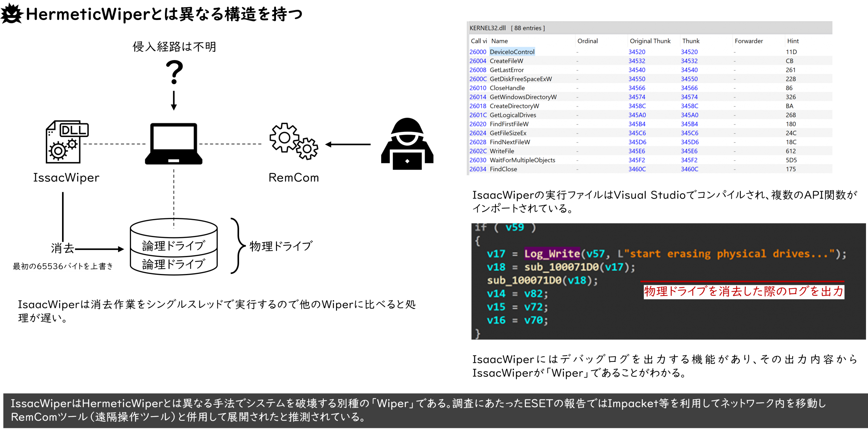Click the Original Thunk column header

tap(650, 41)
